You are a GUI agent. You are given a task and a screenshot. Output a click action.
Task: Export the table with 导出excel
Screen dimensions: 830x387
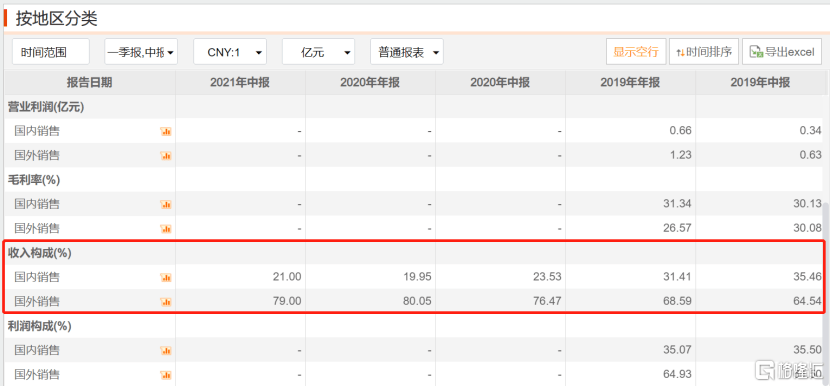[x=782, y=52]
